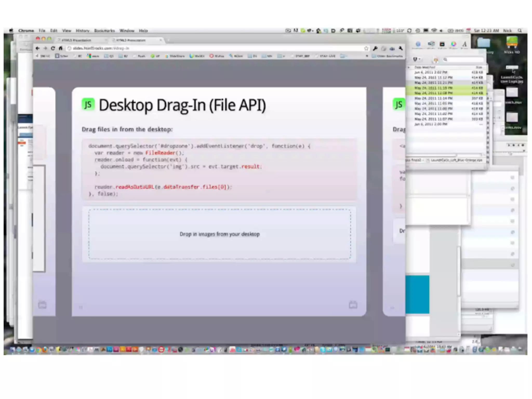Click the Chrome reload page icon

click(53, 48)
